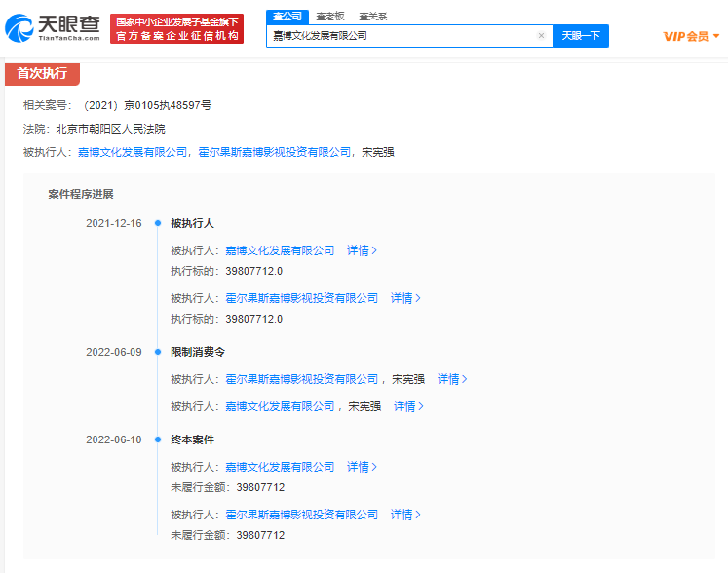Open 霍尔果斯嘉博影视投资有限公司 link in header line
This screenshot has height=573, width=728.
pyautogui.click(x=275, y=152)
